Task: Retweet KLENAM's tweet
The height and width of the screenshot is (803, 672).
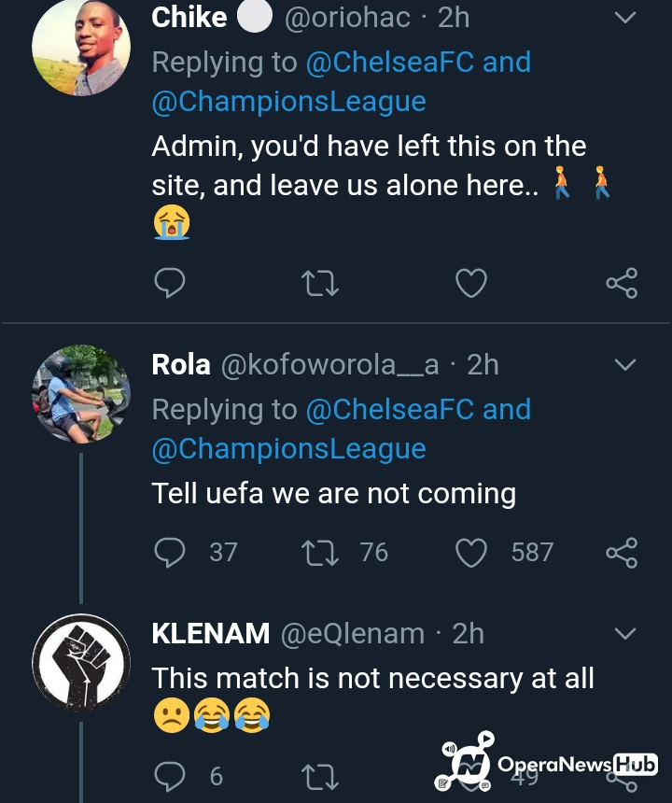Action: click(x=320, y=775)
